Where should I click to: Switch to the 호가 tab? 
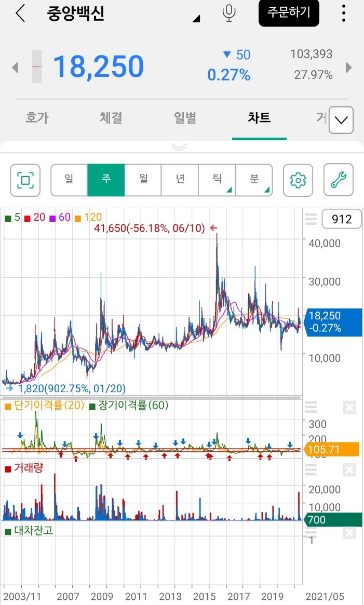tap(37, 118)
